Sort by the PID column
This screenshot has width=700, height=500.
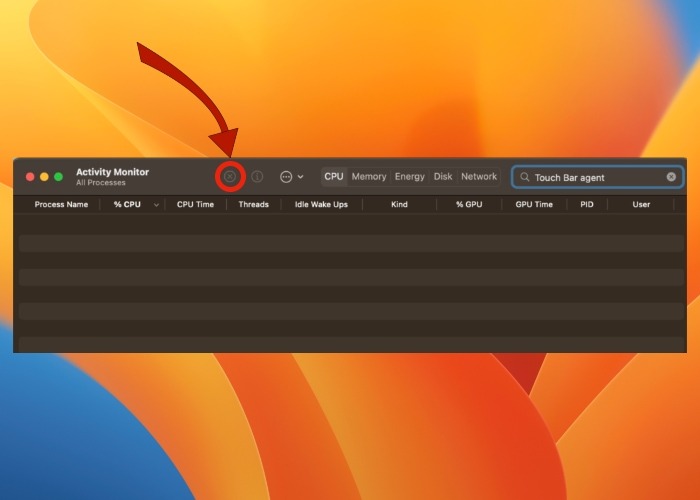pyautogui.click(x=587, y=204)
